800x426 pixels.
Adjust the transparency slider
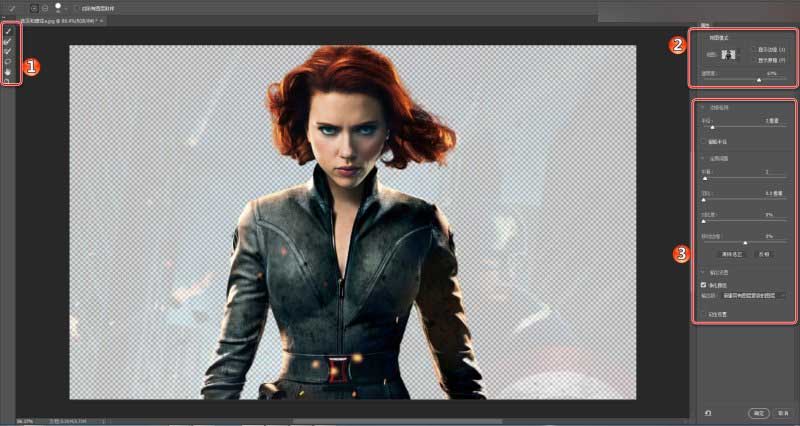click(759, 80)
